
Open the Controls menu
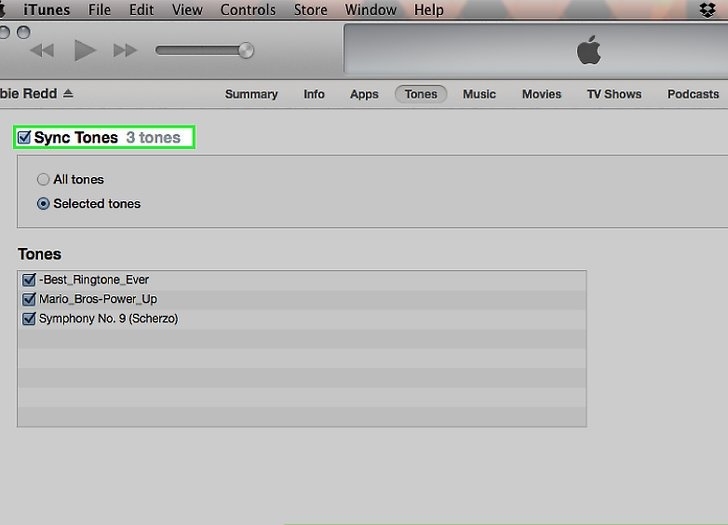coord(248,9)
